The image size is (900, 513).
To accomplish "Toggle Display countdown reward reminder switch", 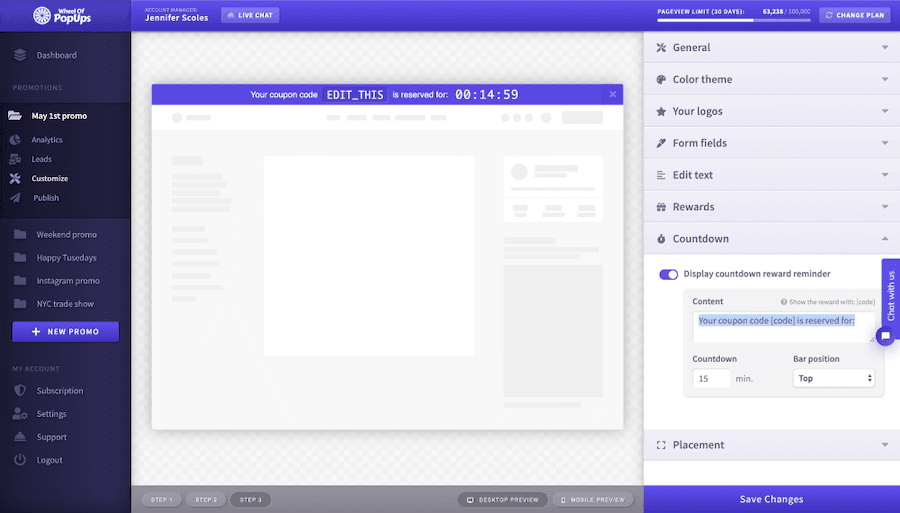I will tap(668, 274).
